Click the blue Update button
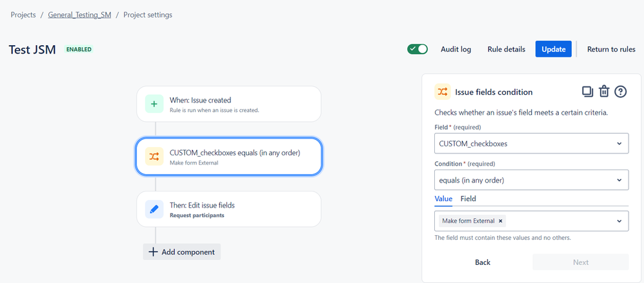Screen dimensions: 644x283 pos(553,49)
